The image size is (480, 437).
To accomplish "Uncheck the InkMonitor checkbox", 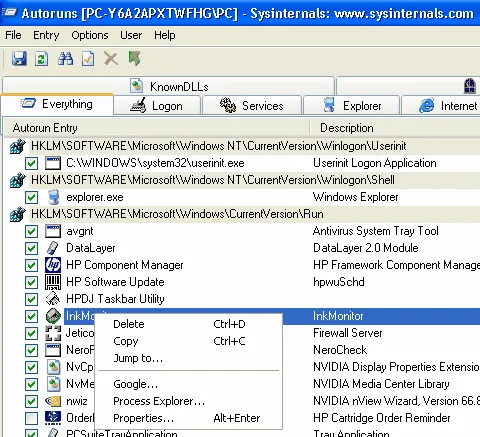I will coord(32,316).
